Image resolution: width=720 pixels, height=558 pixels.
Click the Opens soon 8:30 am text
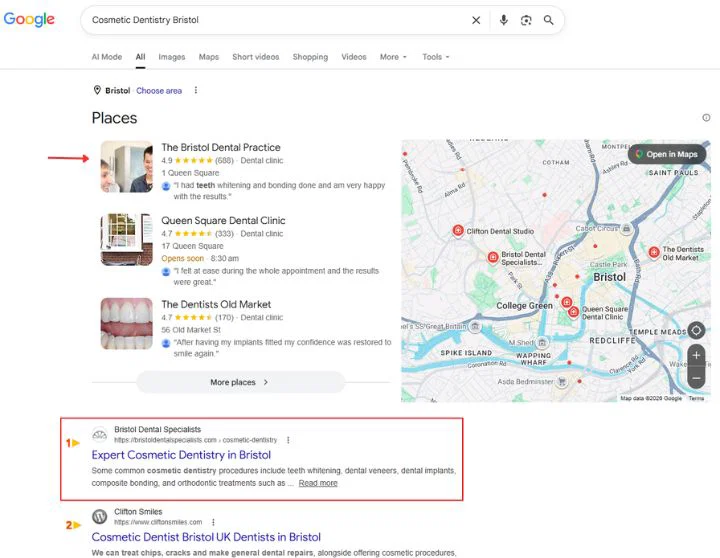tap(200, 258)
